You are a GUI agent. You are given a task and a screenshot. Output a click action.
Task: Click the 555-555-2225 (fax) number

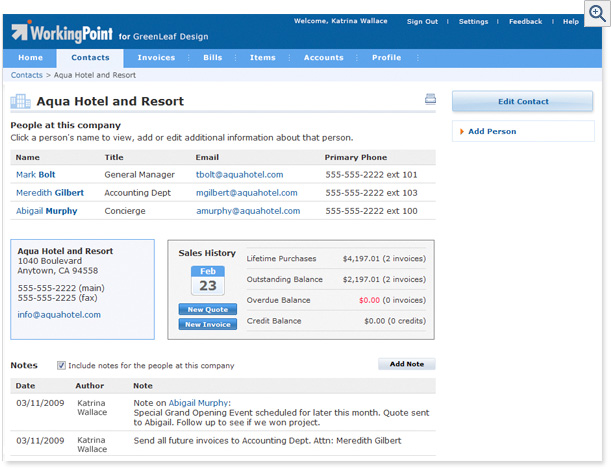tap(57, 298)
